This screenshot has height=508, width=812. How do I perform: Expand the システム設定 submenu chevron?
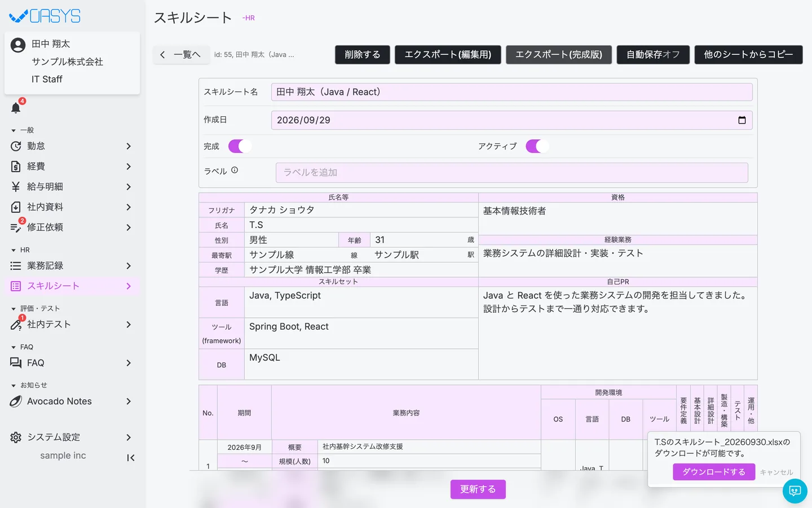click(x=129, y=437)
